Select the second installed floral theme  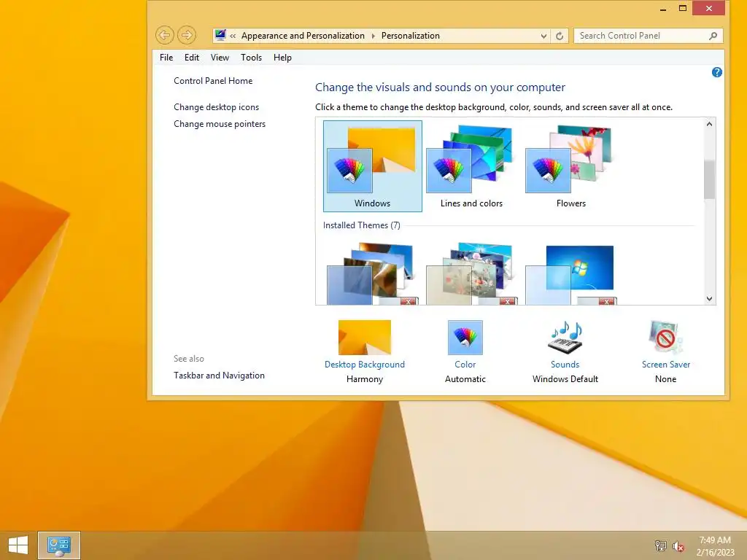click(471, 273)
